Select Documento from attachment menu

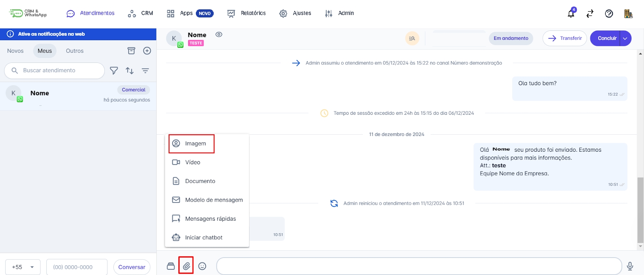coord(207,181)
